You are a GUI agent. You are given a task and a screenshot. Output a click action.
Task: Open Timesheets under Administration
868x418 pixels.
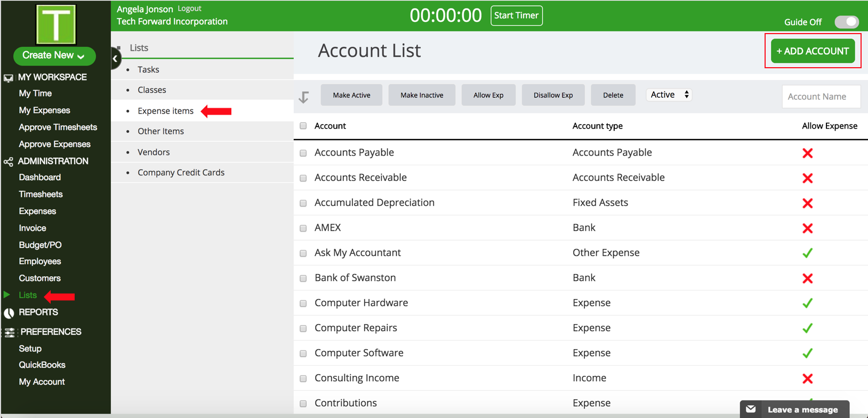(41, 194)
